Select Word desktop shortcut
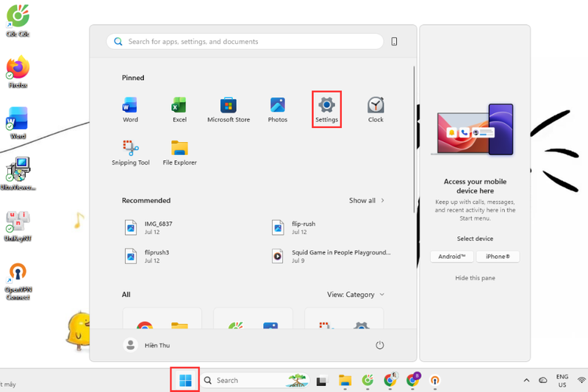 [18, 123]
